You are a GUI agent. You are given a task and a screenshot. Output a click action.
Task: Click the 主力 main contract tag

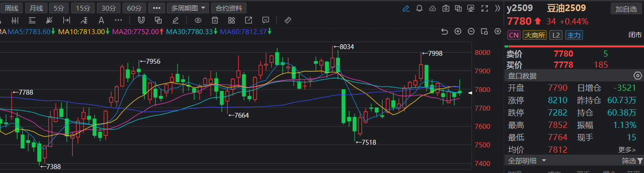pyautogui.click(x=574, y=35)
